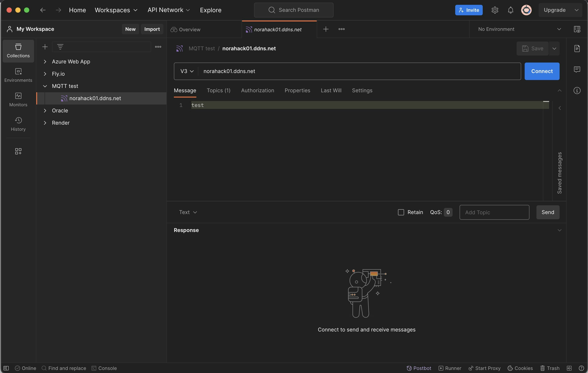
Task: Switch to the Last Will tab
Action: tap(331, 91)
